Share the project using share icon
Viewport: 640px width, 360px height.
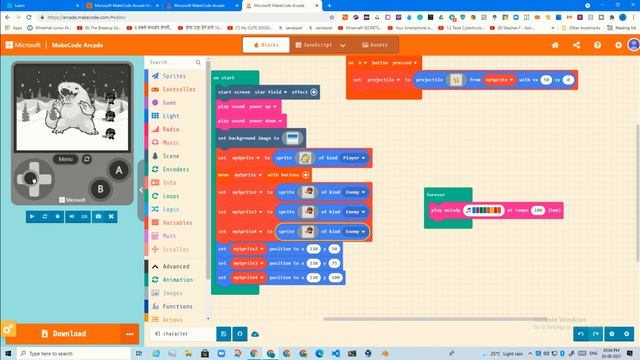point(576,45)
